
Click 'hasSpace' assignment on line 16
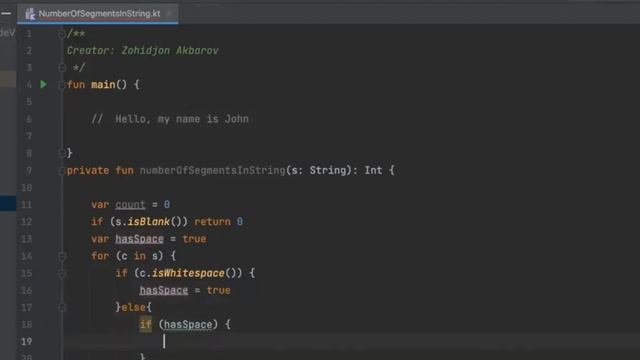tap(164, 290)
